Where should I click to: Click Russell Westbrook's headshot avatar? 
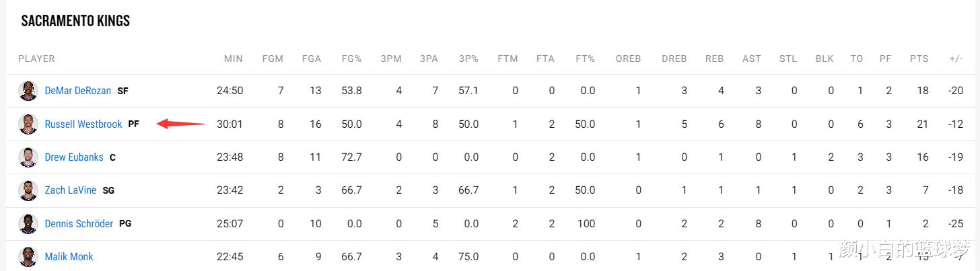28,124
